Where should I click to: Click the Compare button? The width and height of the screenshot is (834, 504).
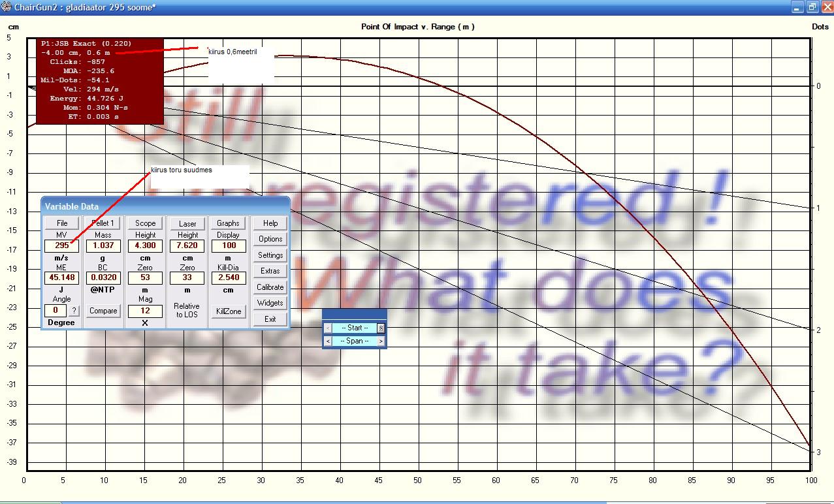click(x=103, y=311)
